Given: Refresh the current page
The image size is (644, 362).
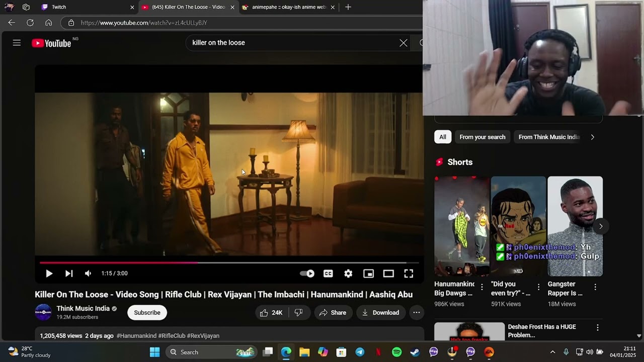Looking at the screenshot, I should tap(30, 23).
